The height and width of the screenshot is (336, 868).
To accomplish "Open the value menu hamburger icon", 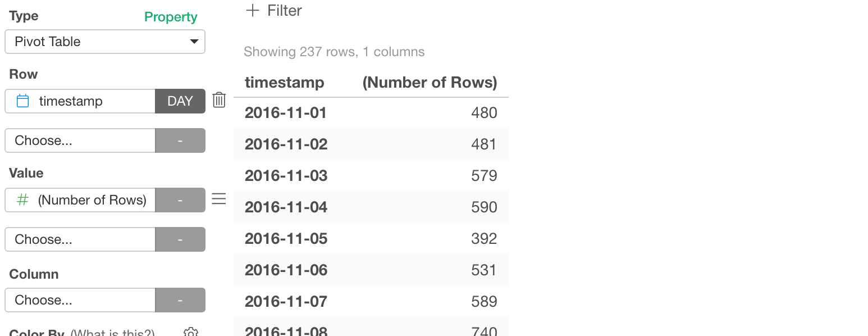I will [x=218, y=199].
